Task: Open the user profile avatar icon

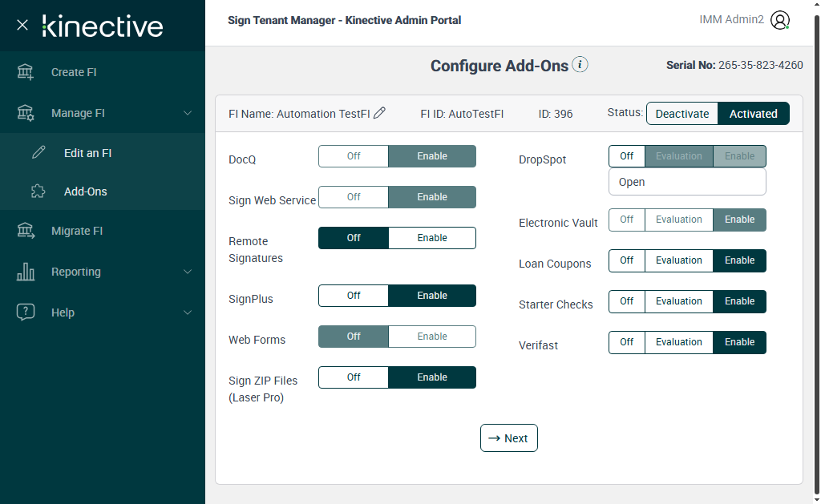Action: pos(779,20)
